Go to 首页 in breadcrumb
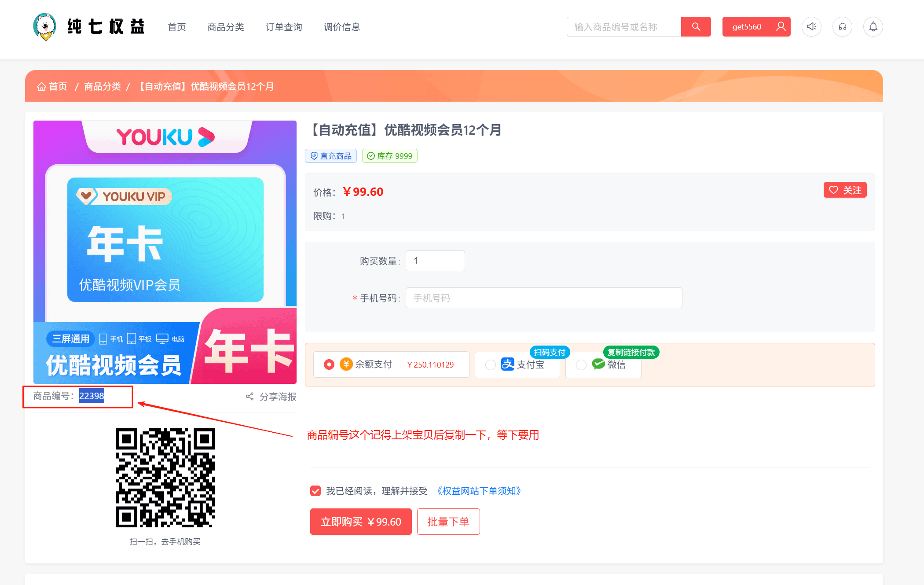The height and width of the screenshot is (585, 924). pos(58,87)
